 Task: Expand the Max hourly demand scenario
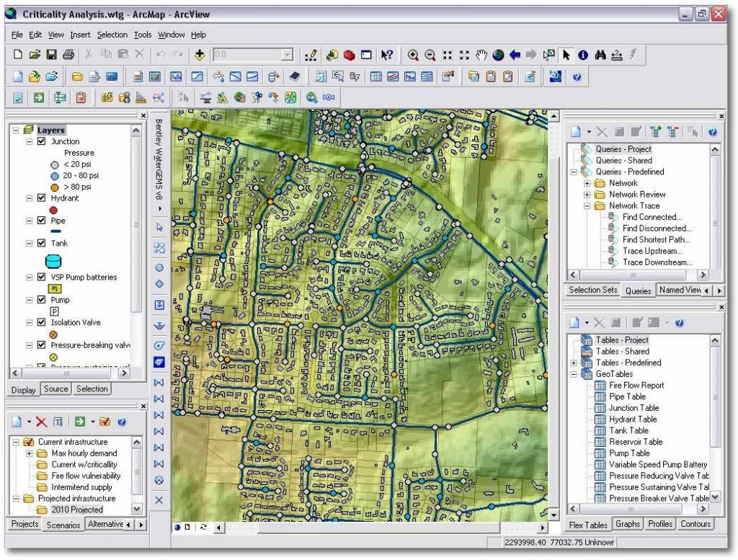point(29,453)
